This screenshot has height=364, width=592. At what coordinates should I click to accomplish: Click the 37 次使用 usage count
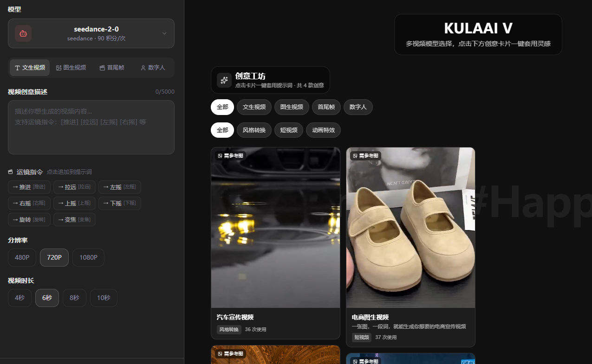pyautogui.click(x=386, y=338)
